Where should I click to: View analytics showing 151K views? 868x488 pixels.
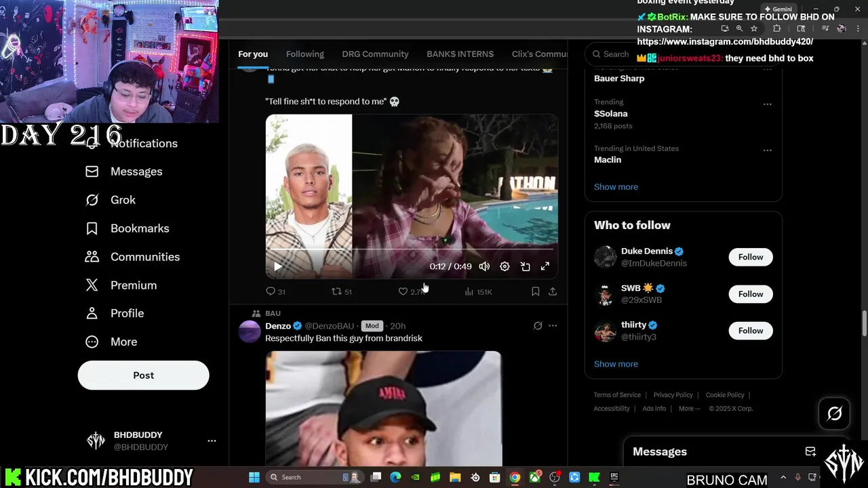478,291
